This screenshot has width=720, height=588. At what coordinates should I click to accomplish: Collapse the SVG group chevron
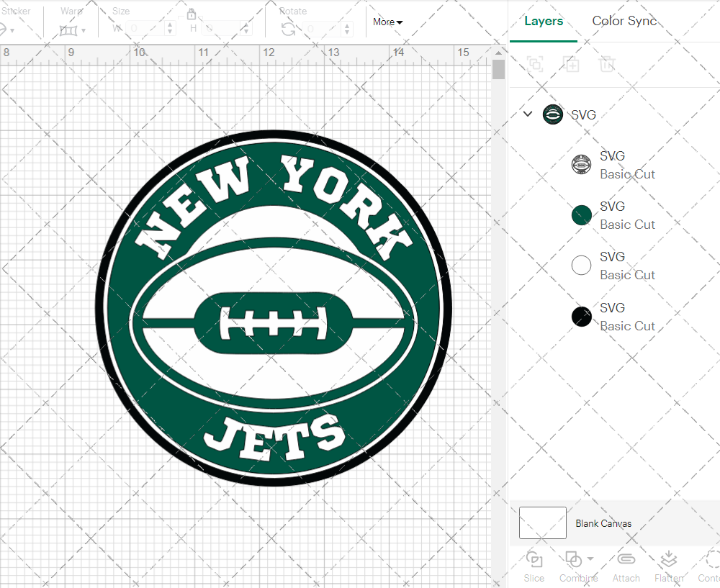click(x=528, y=114)
